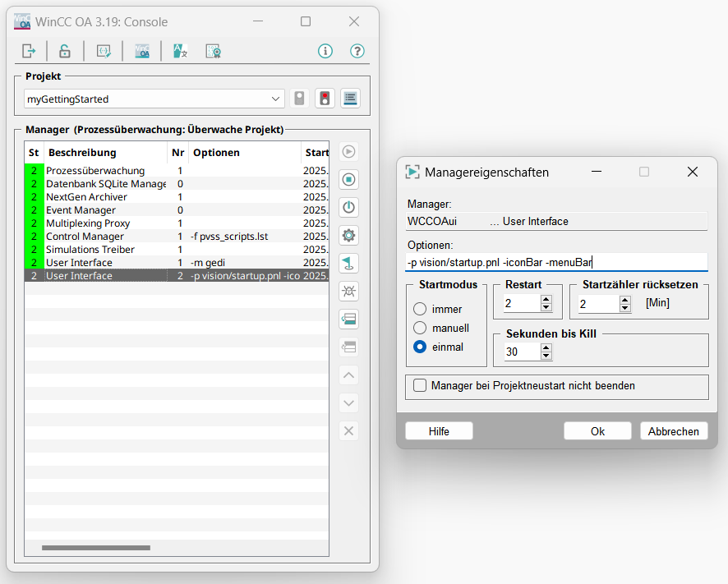This screenshot has height=584, width=728.
Task: Select the 'manuell' start mode option
Action: pos(420,328)
